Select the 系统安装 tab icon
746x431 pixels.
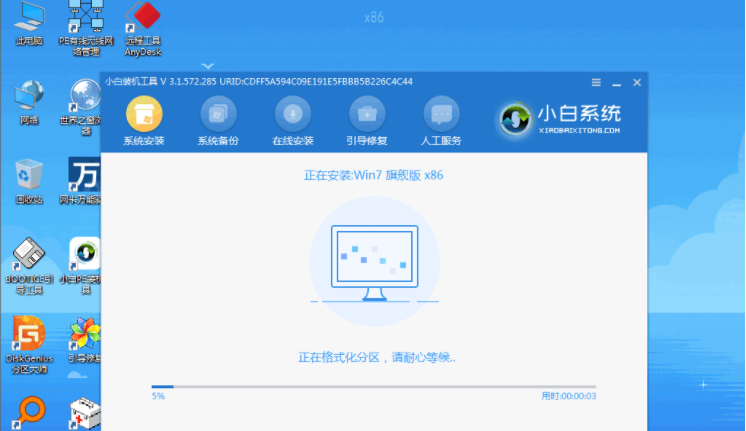[x=144, y=114]
